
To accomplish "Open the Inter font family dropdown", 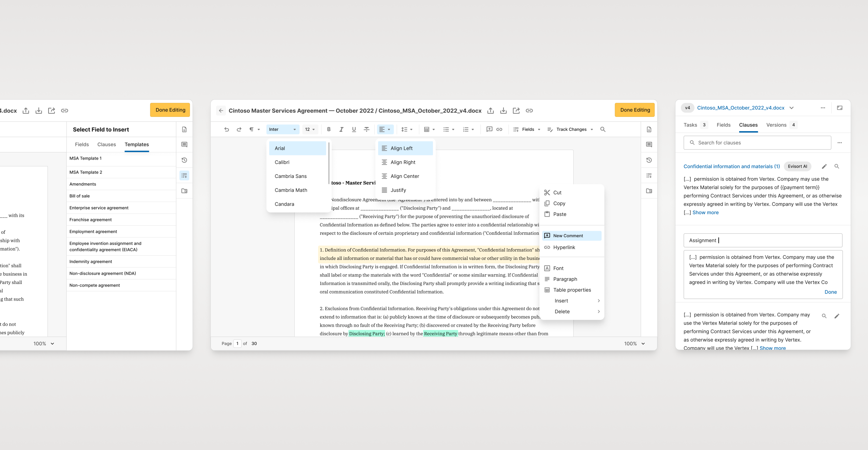I will [283, 129].
